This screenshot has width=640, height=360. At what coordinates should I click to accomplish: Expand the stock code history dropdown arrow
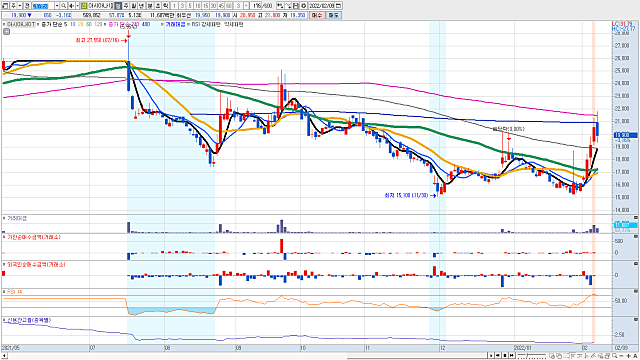pyautogui.click(x=57, y=6)
